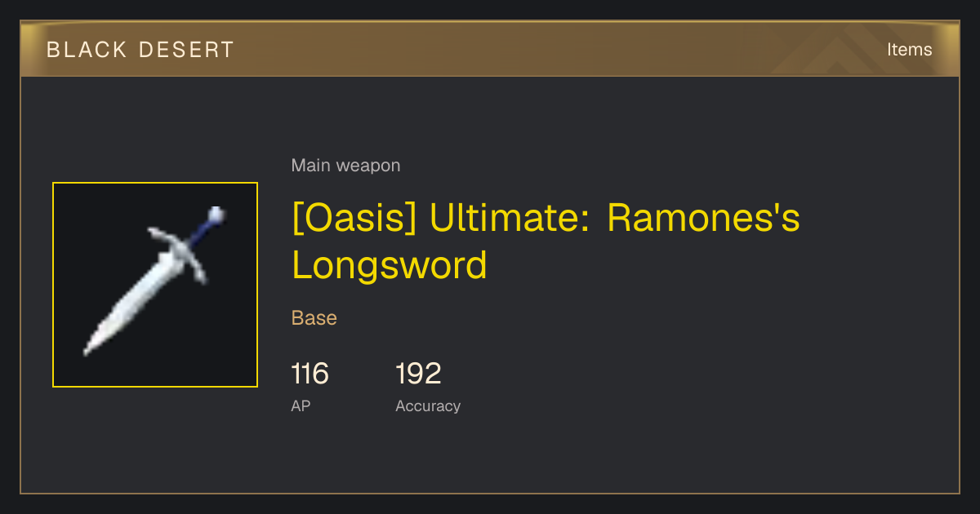Select the Base enhancement level label
Screen dimensions: 980x514
314,318
